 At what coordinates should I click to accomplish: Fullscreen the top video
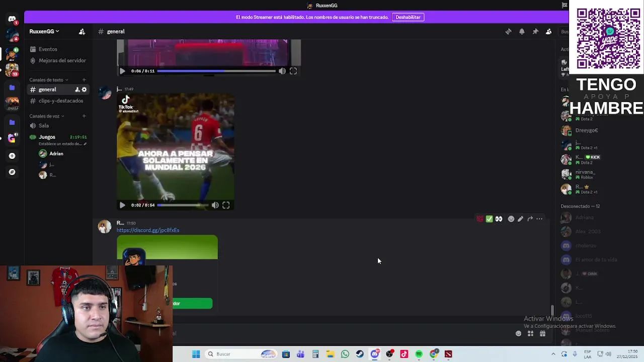click(x=293, y=71)
